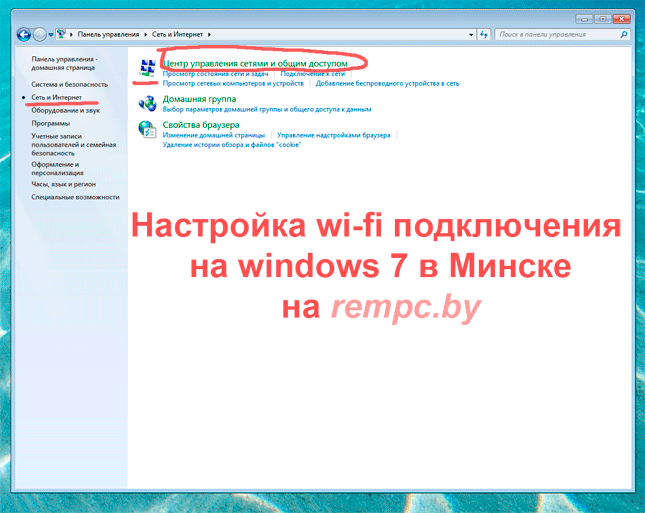Image resolution: width=645 pixels, height=513 pixels.
Task: Open the Домашняя группа heading
Action: click(199, 99)
